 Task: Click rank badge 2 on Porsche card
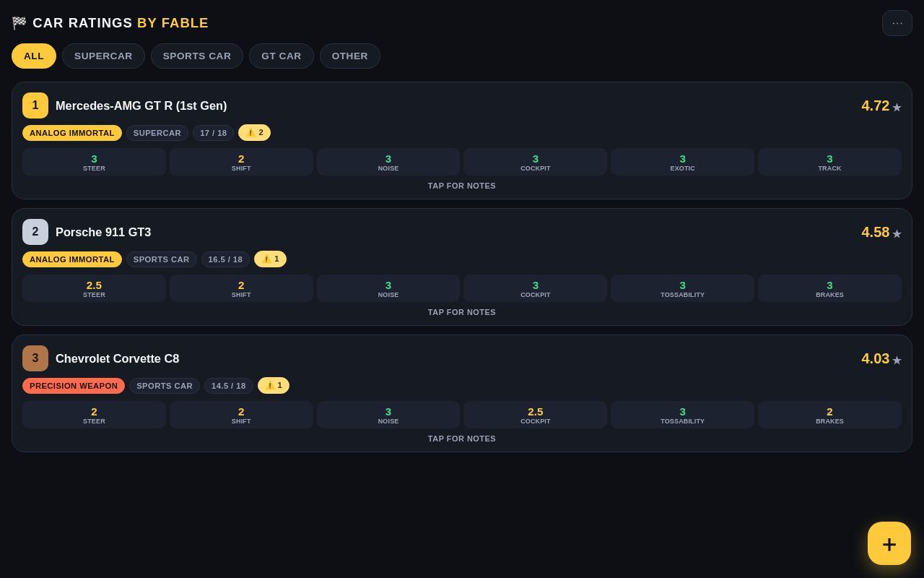pos(35,232)
